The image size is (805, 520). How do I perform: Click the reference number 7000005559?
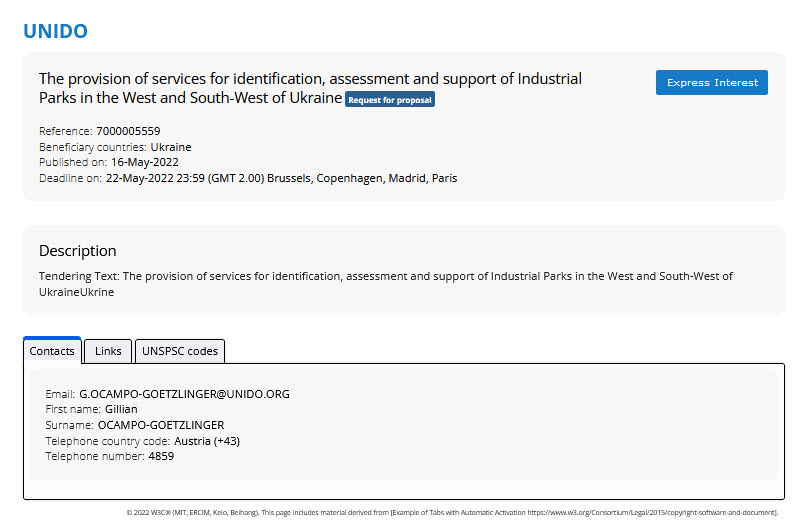point(128,131)
